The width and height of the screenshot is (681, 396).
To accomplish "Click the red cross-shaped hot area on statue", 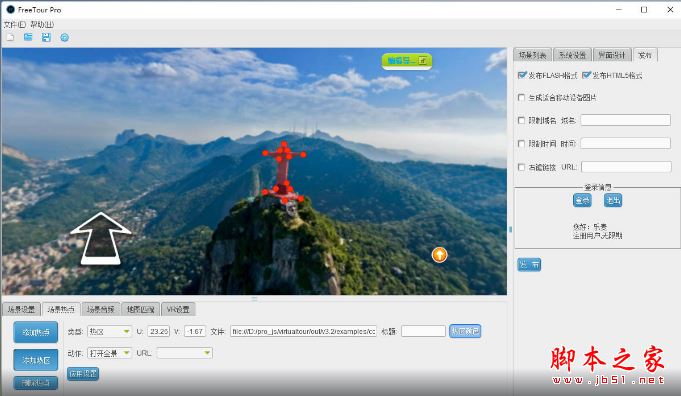I will coord(284,172).
